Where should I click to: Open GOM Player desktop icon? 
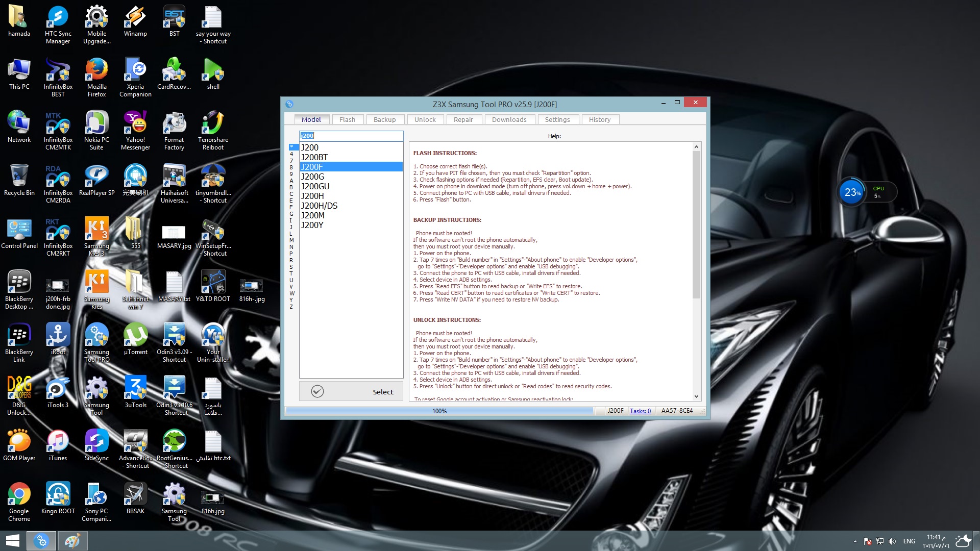(19, 446)
